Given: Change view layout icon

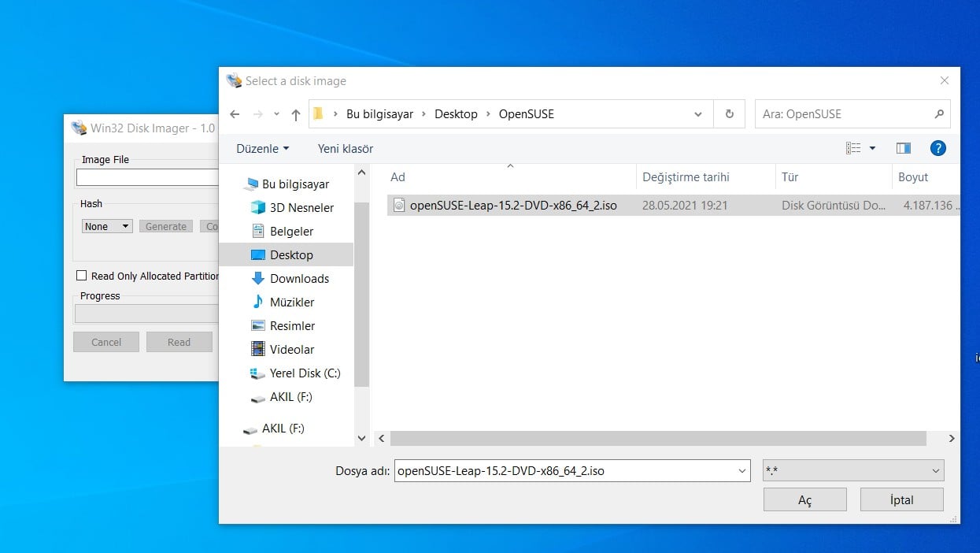Looking at the screenshot, I should click(x=853, y=148).
